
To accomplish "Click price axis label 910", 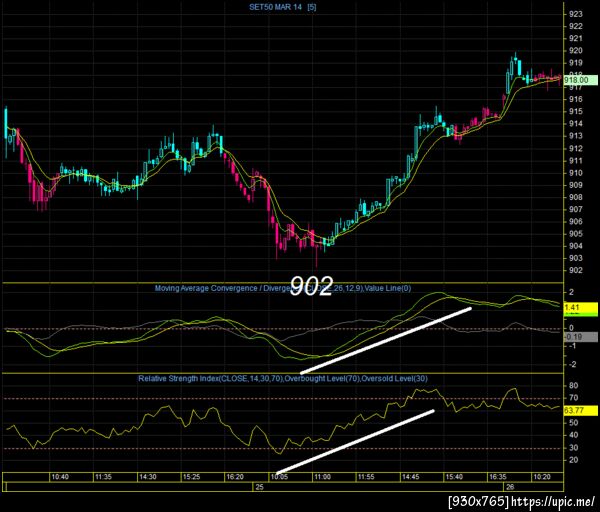I will tap(576, 173).
